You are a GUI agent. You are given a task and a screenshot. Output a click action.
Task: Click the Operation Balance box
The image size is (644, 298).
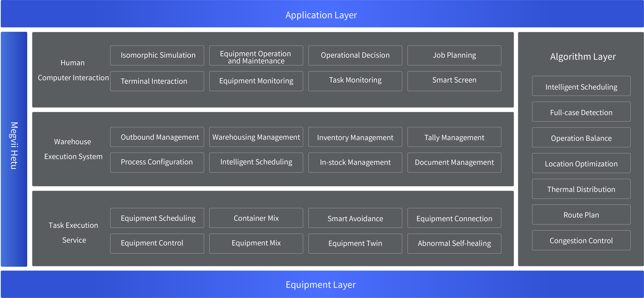coord(581,137)
